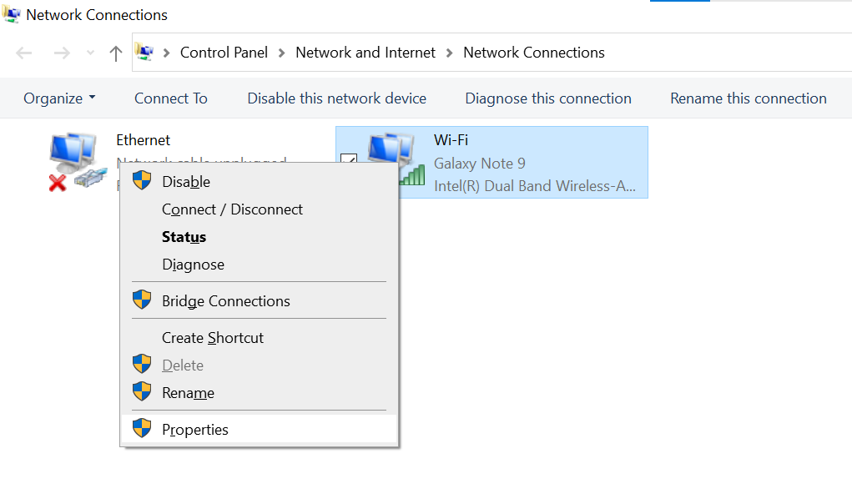
Task: Expand the recent locations dropdown arrow
Action: (x=90, y=53)
